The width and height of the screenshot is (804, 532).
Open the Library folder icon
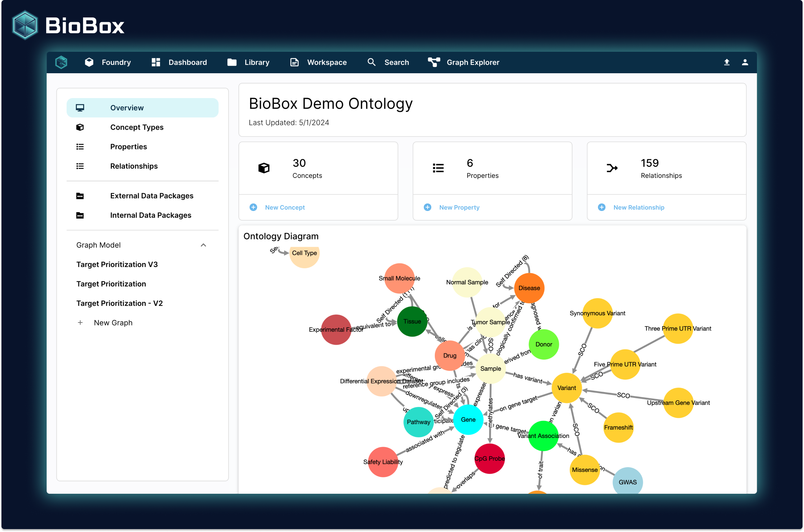point(232,62)
